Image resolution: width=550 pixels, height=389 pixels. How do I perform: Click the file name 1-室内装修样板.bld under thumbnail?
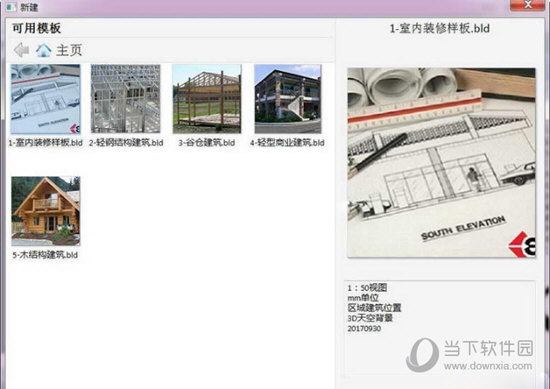pyautogui.click(x=46, y=143)
